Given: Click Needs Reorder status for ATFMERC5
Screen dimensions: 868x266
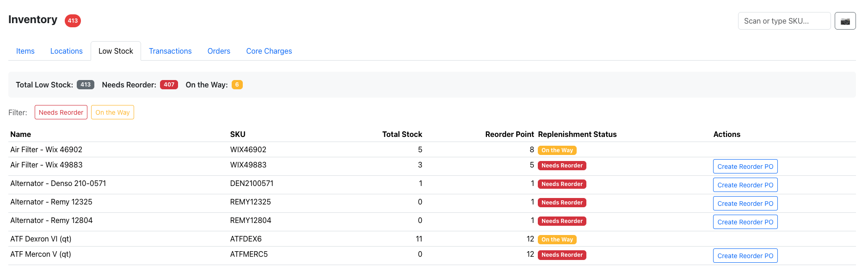Looking at the screenshot, I should pos(562,255).
